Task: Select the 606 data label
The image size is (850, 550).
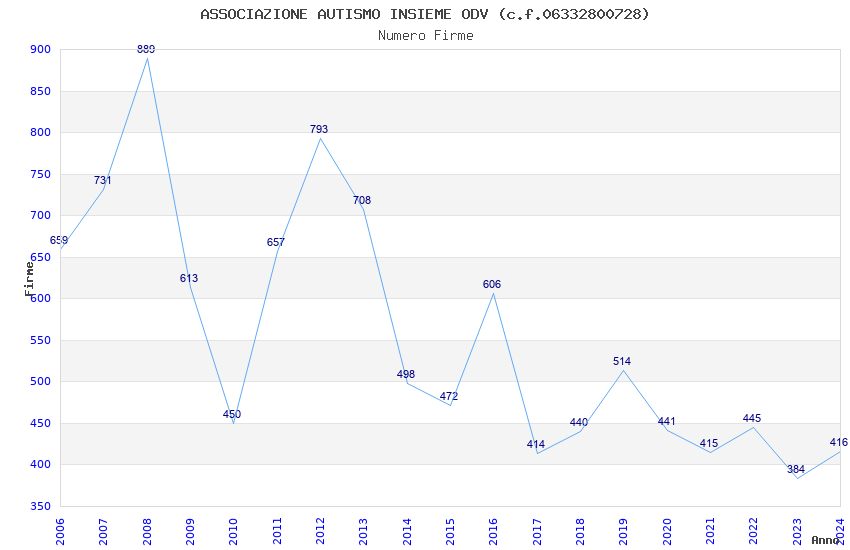Action: 492,284
